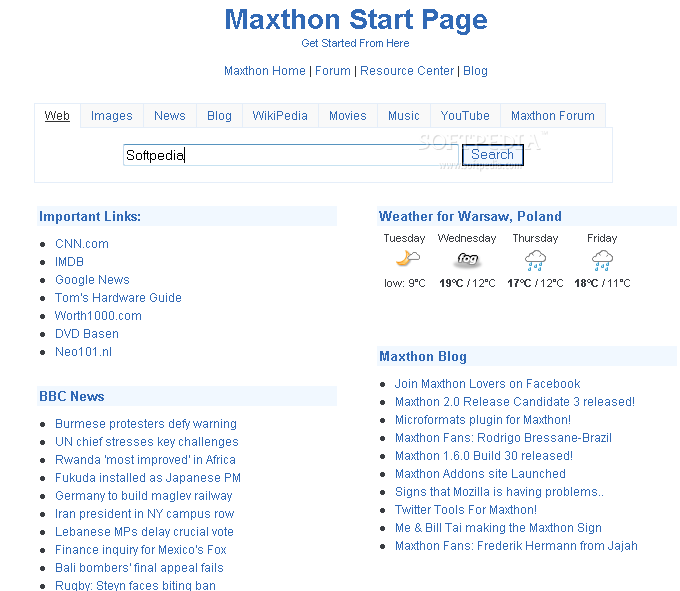Click Friday's rain cloud weather icon
This screenshot has height=591, width=680.
[x=602, y=260]
